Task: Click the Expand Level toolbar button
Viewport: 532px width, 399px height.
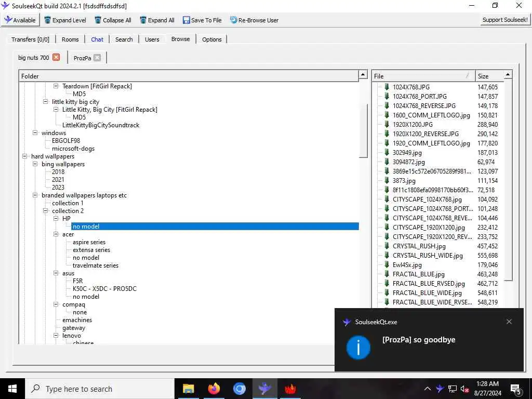Action: [65, 20]
